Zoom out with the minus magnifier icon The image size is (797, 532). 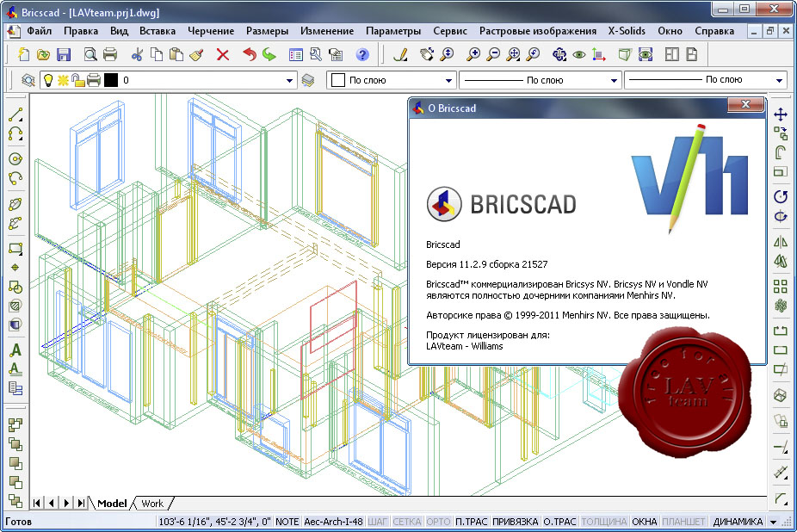[x=493, y=54]
